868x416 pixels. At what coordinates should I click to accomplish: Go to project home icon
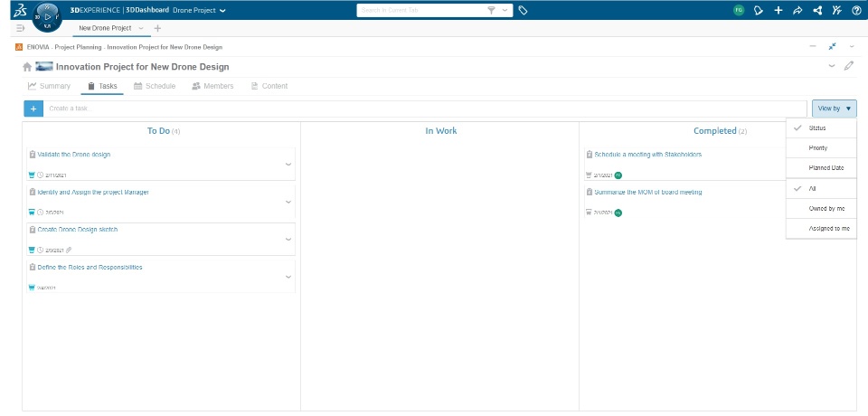coord(26,67)
